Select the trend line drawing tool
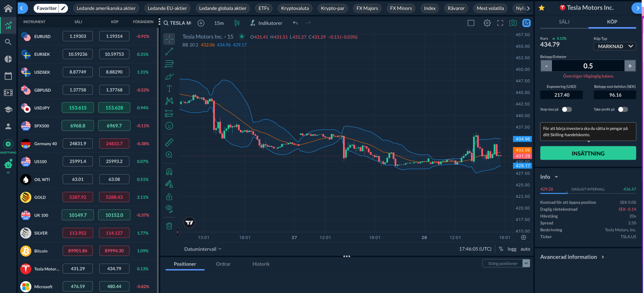 pyautogui.click(x=169, y=51)
